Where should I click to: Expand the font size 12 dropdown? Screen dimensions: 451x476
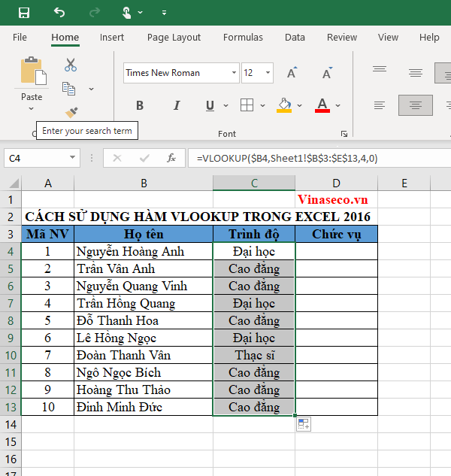tap(269, 73)
